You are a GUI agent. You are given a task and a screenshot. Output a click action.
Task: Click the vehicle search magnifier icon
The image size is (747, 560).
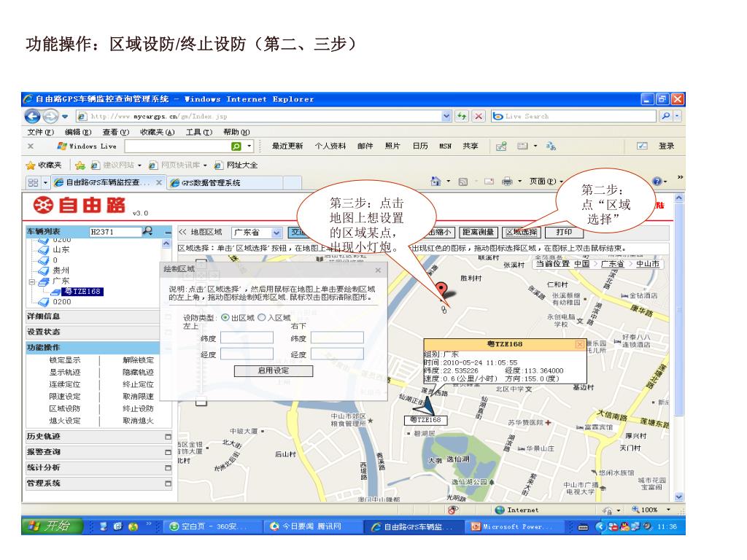(148, 232)
